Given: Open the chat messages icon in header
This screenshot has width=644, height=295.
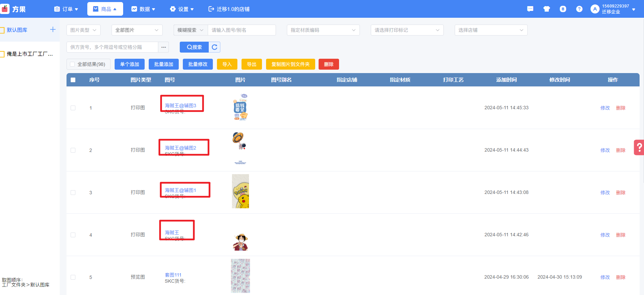Looking at the screenshot, I should [x=530, y=9].
